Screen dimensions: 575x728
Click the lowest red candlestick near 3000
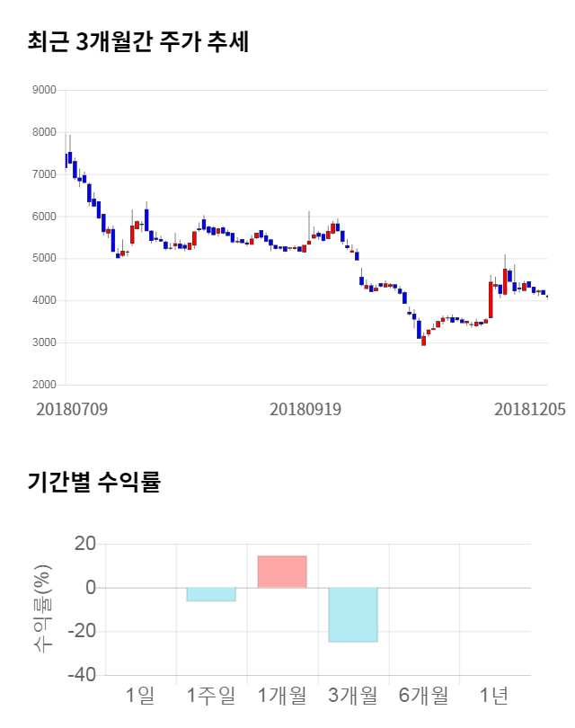click(423, 341)
